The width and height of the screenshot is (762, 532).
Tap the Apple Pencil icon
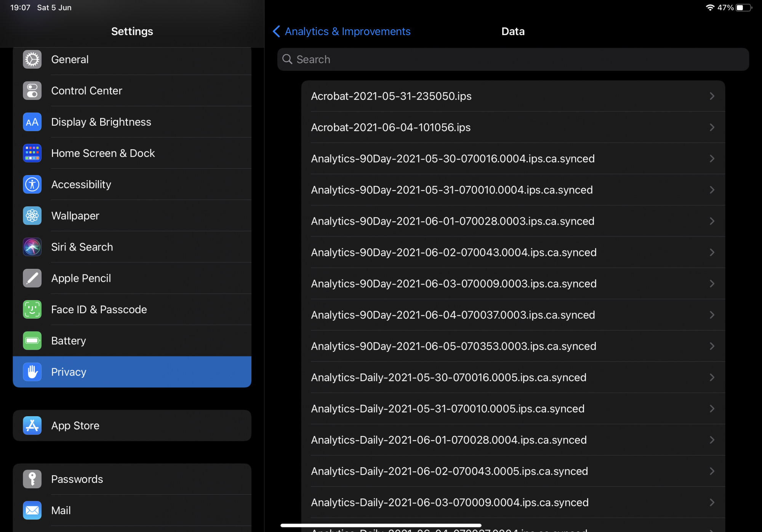click(32, 278)
